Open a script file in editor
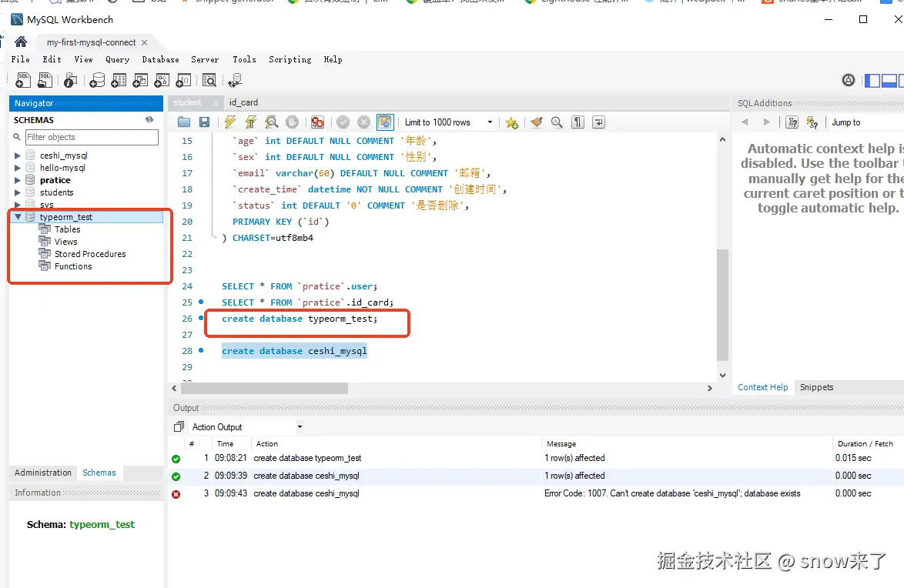Viewport: 904px width, 588px height. [184, 122]
